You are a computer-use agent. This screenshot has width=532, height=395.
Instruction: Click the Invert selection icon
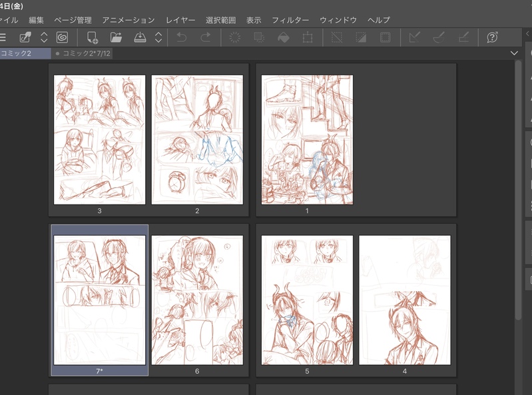pos(361,37)
